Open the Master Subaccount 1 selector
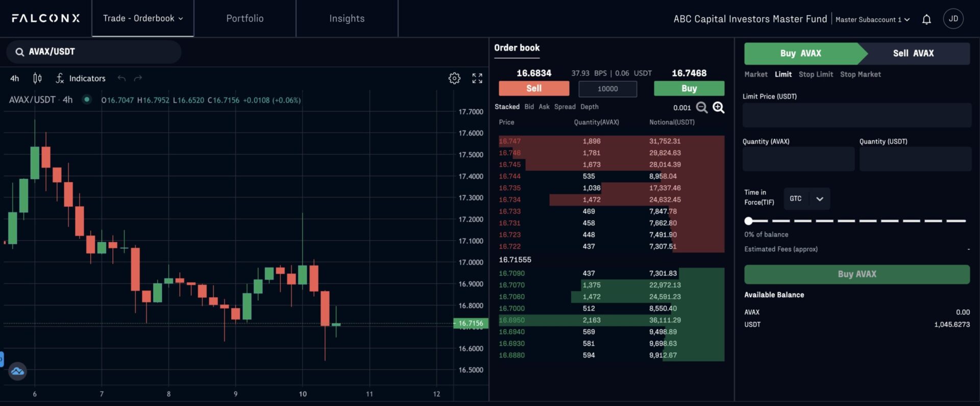This screenshot has height=406, width=980. click(872, 19)
